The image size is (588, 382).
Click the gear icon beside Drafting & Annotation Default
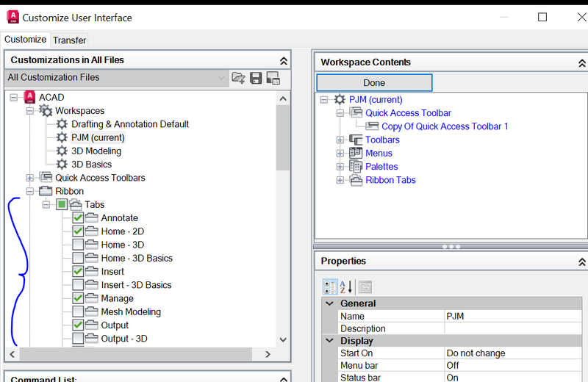[x=62, y=124]
